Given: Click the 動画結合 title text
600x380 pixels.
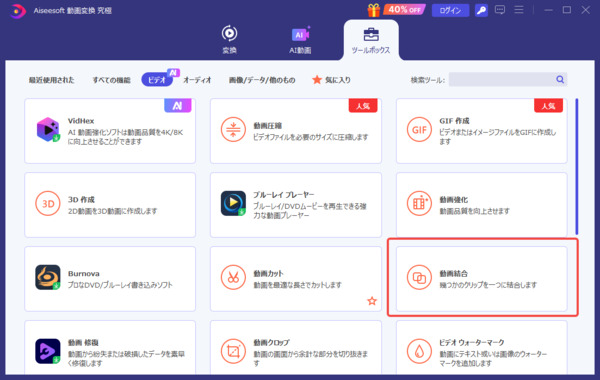Looking at the screenshot, I should tap(453, 274).
